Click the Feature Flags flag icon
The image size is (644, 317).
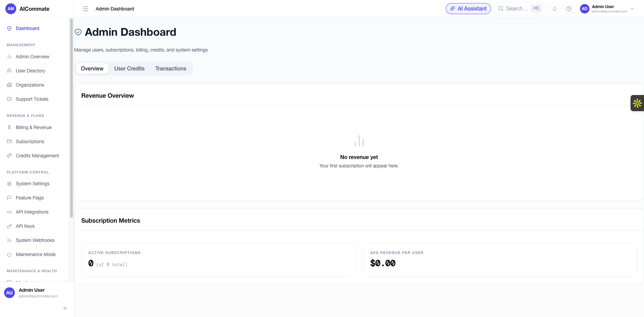point(9,198)
